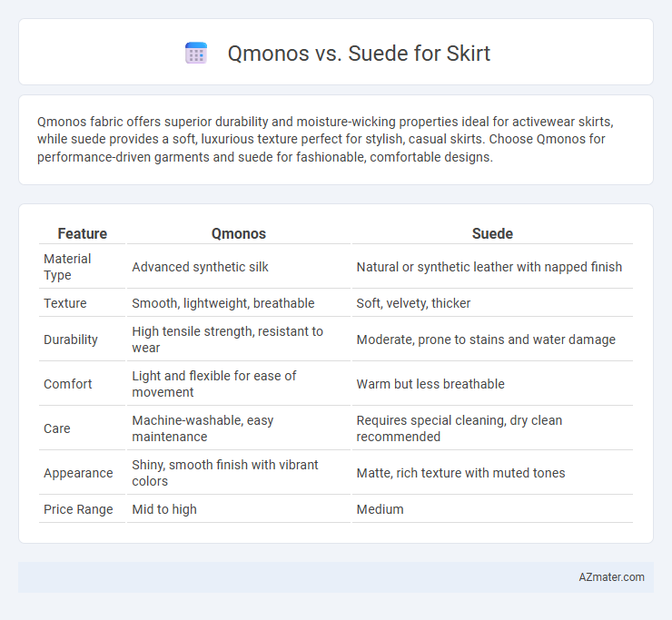Viewport: 672px width, 620px height.
Task: Click the 'Warm but less breathable' cell
Action: click(430, 384)
